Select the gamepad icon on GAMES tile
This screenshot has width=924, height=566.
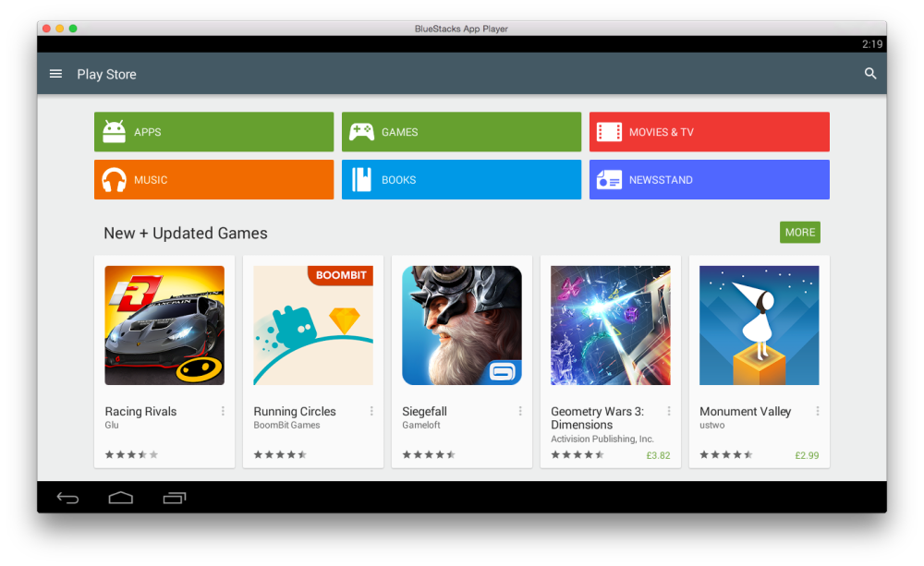[x=362, y=131]
